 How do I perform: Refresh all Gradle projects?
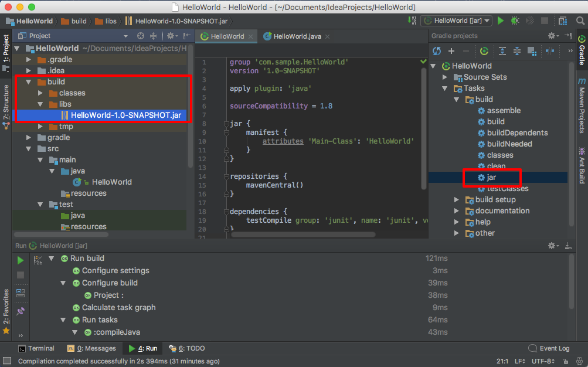pyautogui.click(x=436, y=51)
